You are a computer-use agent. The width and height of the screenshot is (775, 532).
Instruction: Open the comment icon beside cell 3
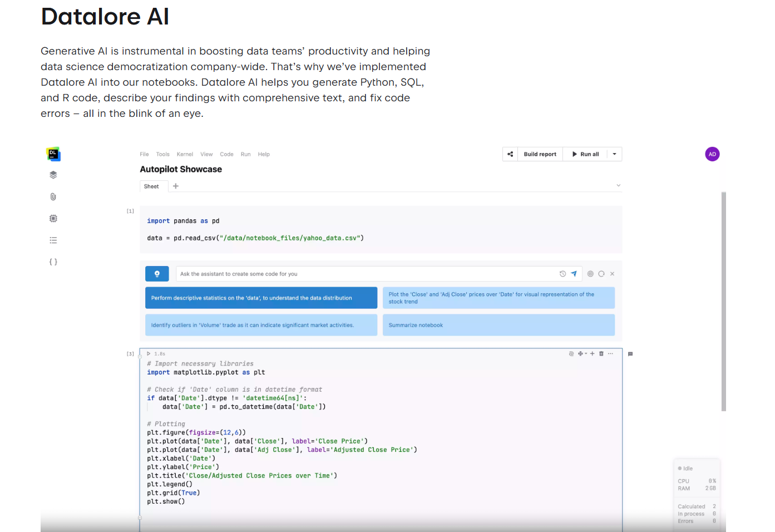click(630, 354)
